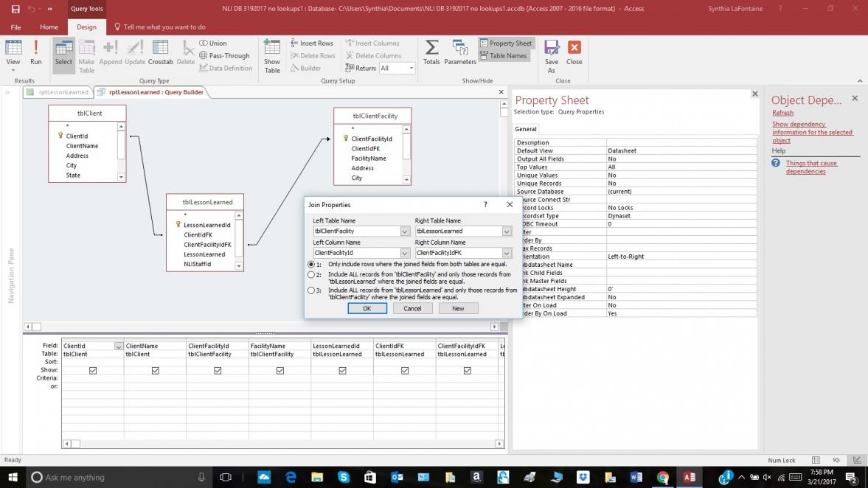The width and height of the screenshot is (868, 488).
Task: Click the Join Properties help question mark
Action: (x=485, y=205)
